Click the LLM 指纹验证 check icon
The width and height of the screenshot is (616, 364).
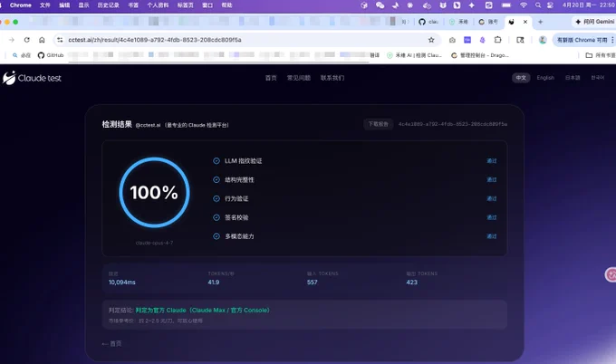pos(217,160)
